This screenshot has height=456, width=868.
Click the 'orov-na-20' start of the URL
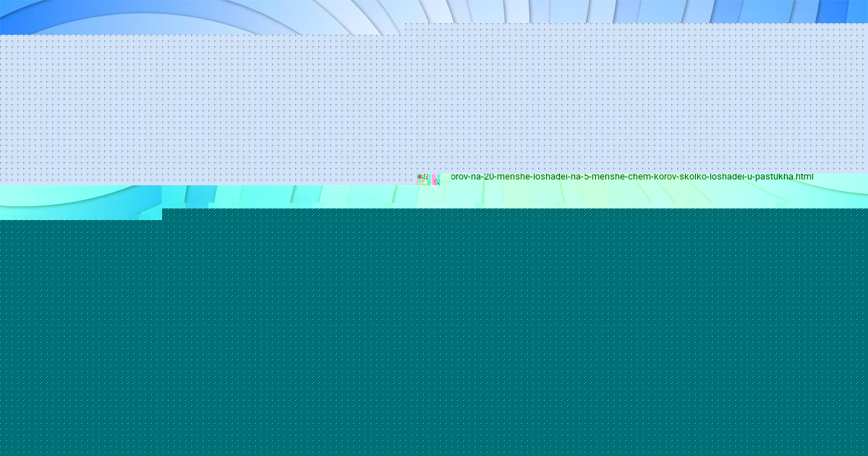coord(473,177)
